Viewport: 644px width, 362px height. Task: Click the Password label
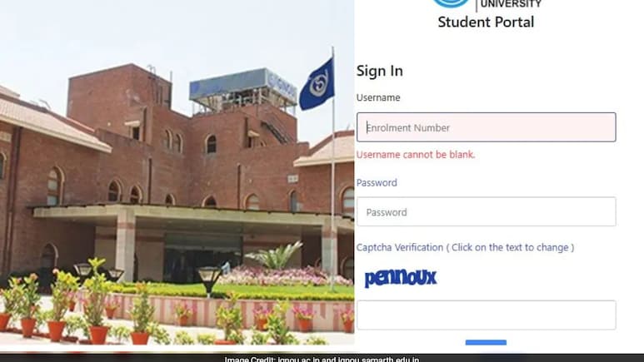[377, 182]
